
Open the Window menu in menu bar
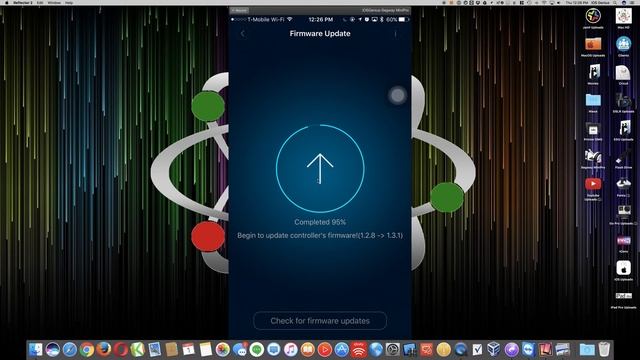coord(54,2)
